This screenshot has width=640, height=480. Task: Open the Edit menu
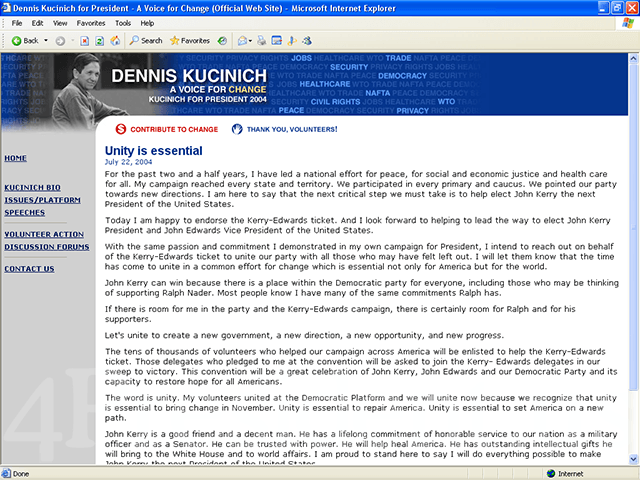38,23
